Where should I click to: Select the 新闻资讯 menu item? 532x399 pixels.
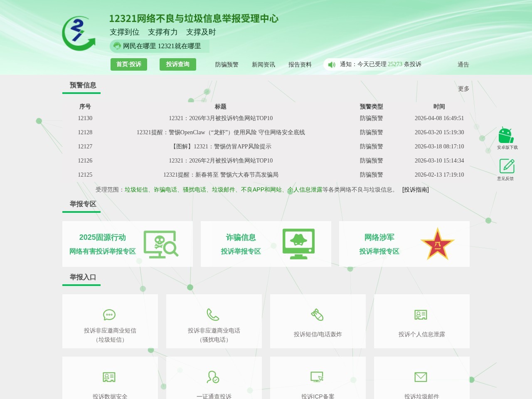point(263,64)
